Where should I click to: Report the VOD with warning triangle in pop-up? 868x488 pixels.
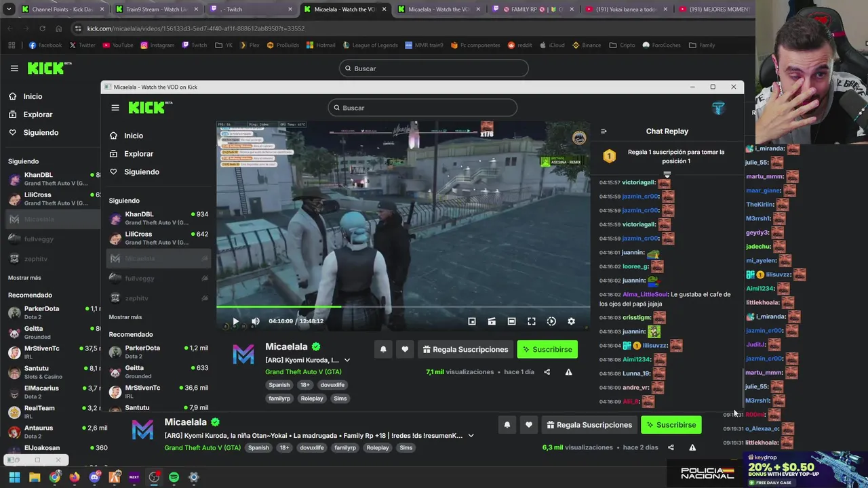point(568,372)
